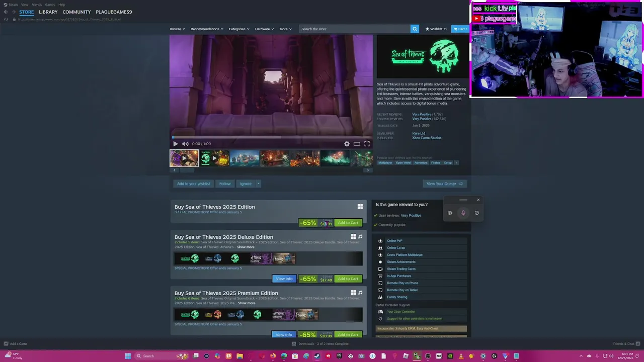Click View Your Queue
The height and width of the screenshot is (362, 644).
445,184
